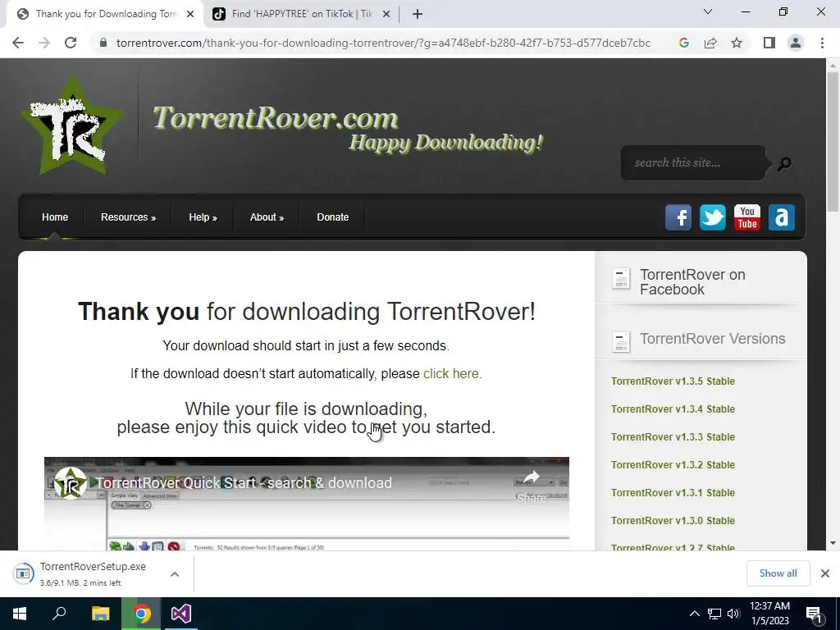Image resolution: width=840 pixels, height=630 pixels.
Task: Open the TorrentRover Twitter icon
Action: coord(713,217)
